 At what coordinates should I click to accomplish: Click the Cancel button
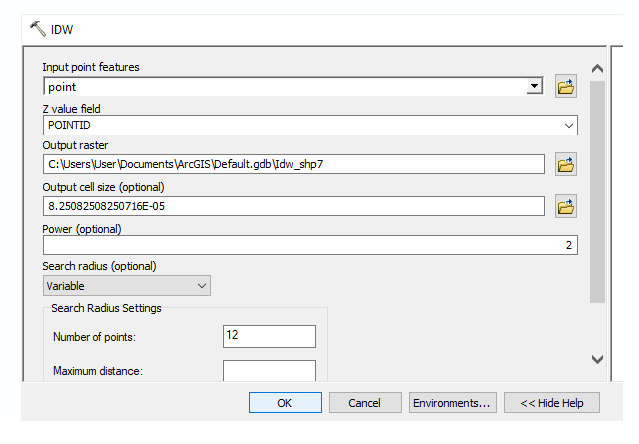[x=365, y=403]
